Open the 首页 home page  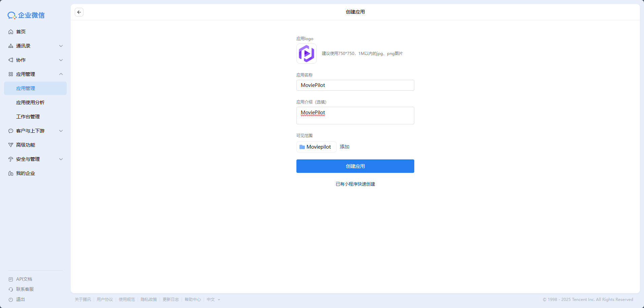[x=21, y=32]
